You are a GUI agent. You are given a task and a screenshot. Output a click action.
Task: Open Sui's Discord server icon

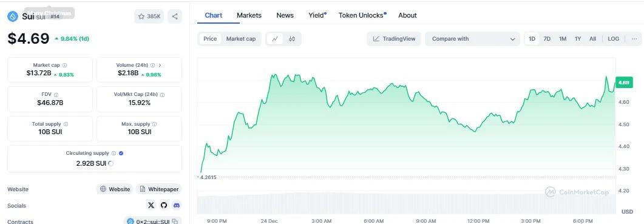pyautogui.click(x=177, y=206)
